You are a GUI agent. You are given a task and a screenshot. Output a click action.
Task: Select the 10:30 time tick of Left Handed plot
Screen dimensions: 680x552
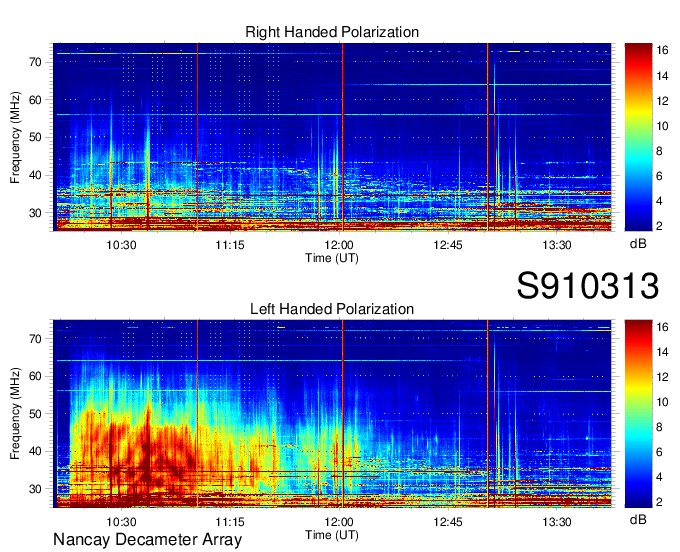pos(121,522)
